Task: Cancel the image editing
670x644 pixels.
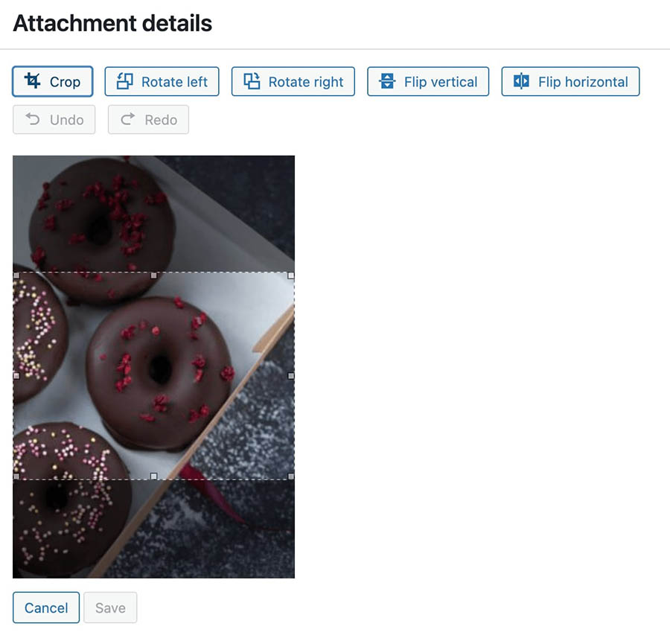Action: 46,608
